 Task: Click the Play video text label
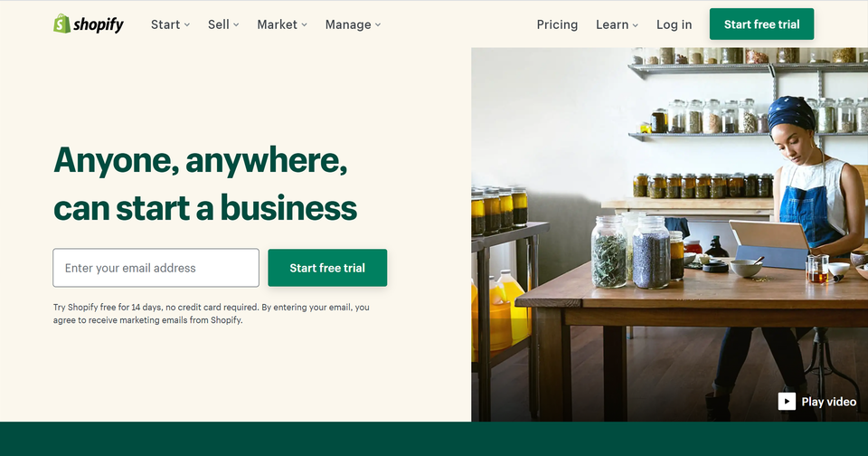[x=829, y=402]
